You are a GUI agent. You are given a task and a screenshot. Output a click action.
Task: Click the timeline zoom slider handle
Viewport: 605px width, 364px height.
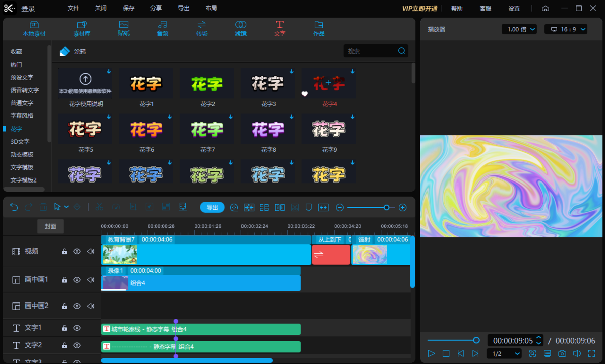(386, 207)
